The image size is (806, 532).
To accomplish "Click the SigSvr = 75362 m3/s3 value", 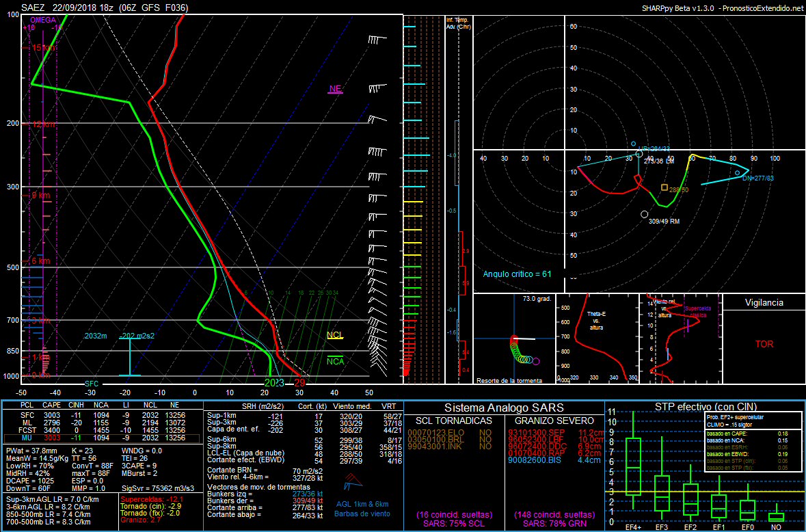I will click(159, 488).
